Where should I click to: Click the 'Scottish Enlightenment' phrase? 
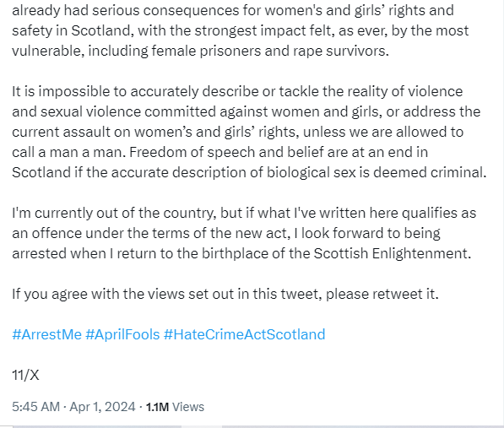coord(393,253)
